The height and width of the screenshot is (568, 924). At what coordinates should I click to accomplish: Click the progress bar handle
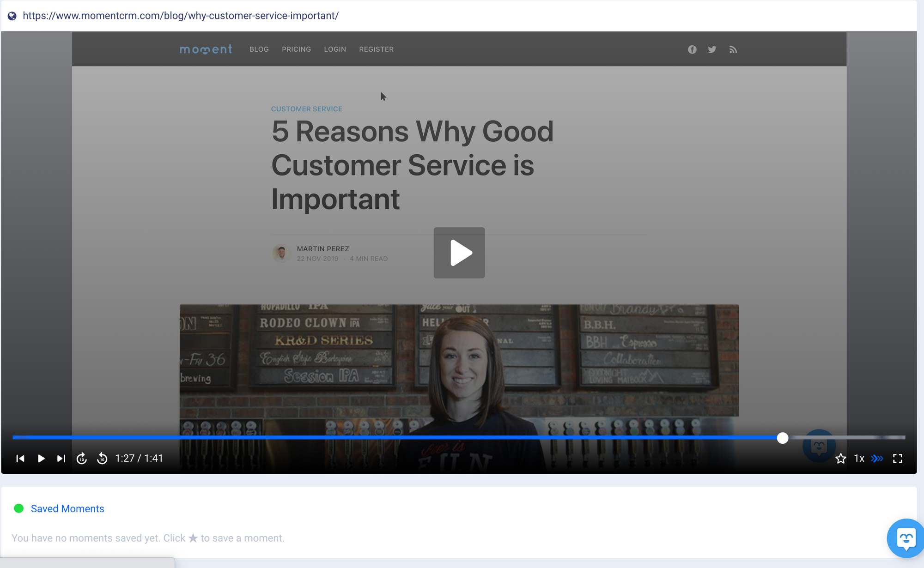782,438
